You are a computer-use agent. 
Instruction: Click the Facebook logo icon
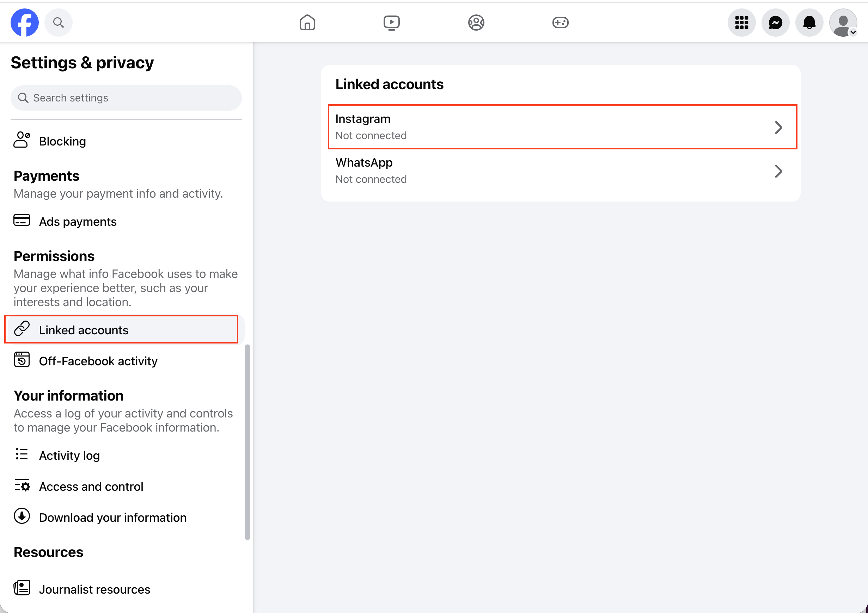pyautogui.click(x=25, y=23)
